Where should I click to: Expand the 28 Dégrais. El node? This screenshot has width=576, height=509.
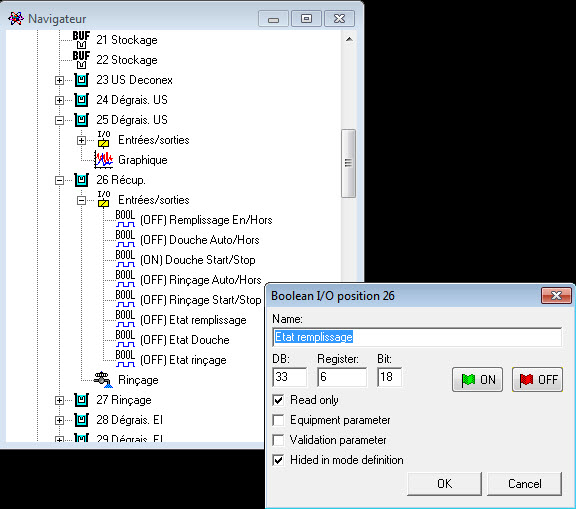coord(59,420)
